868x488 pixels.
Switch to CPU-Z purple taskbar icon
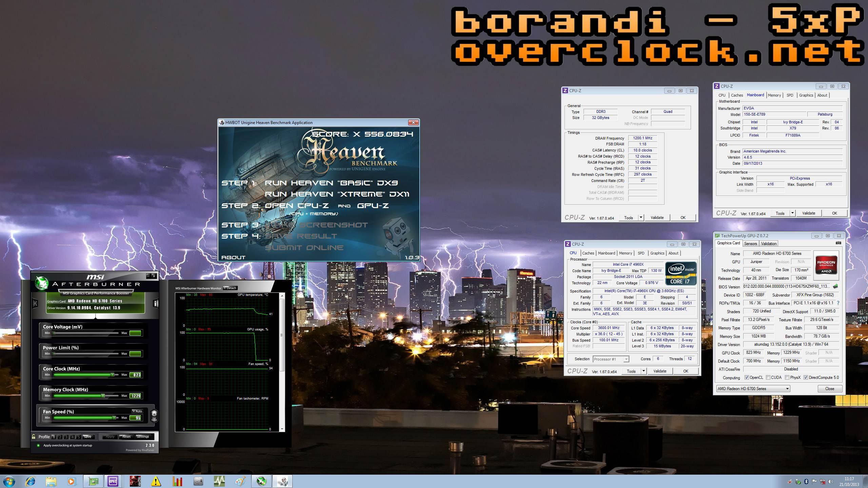pyautogui.click(x=113, y=481)
